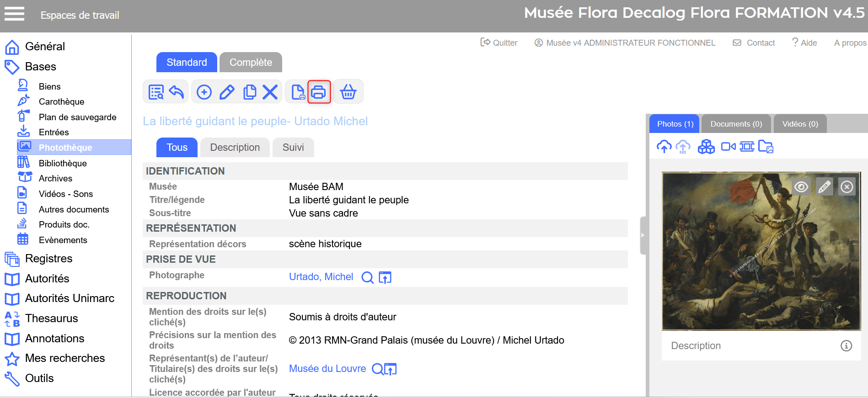Add record to the basket
This screenshot has width=868, height=398.
coord(348,92)
